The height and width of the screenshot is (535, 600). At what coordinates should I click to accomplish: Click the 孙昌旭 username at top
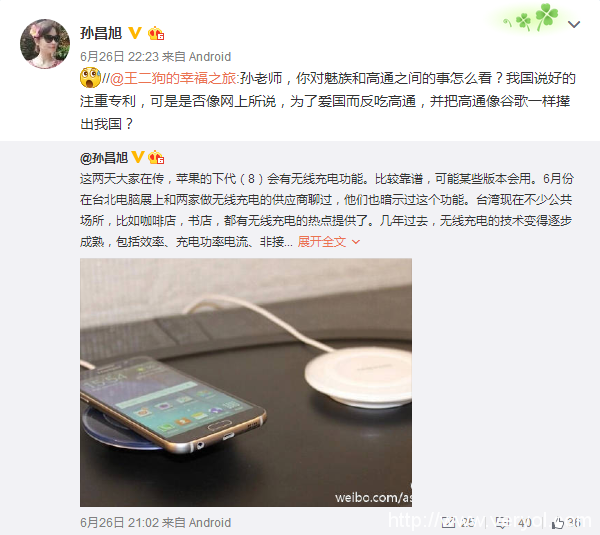tap(101, 34)
